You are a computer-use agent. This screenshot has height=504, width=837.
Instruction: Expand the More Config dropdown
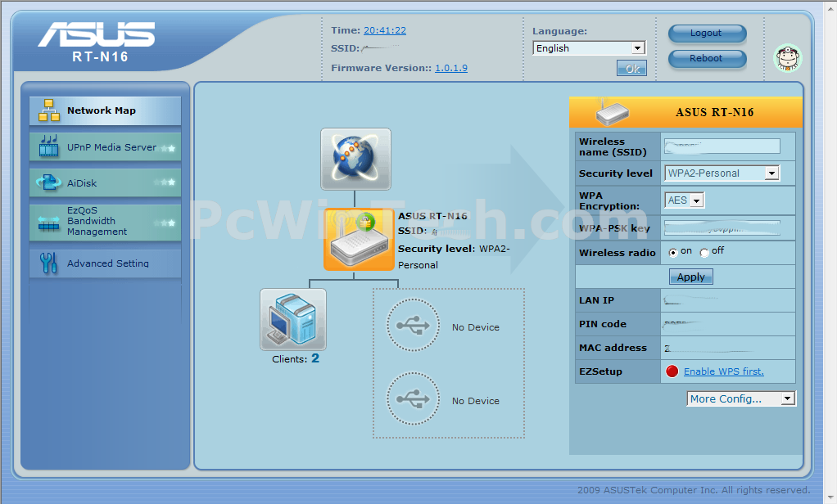(x=741, y=398)
